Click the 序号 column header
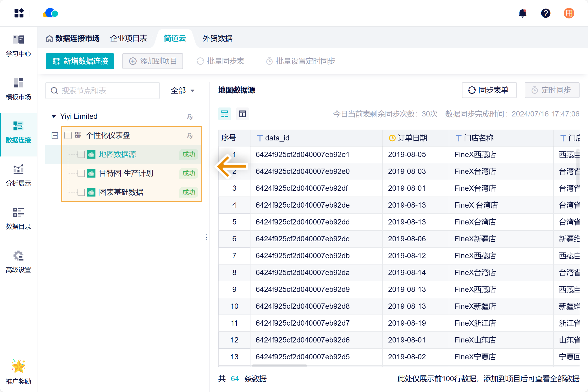 coord(234,138)
